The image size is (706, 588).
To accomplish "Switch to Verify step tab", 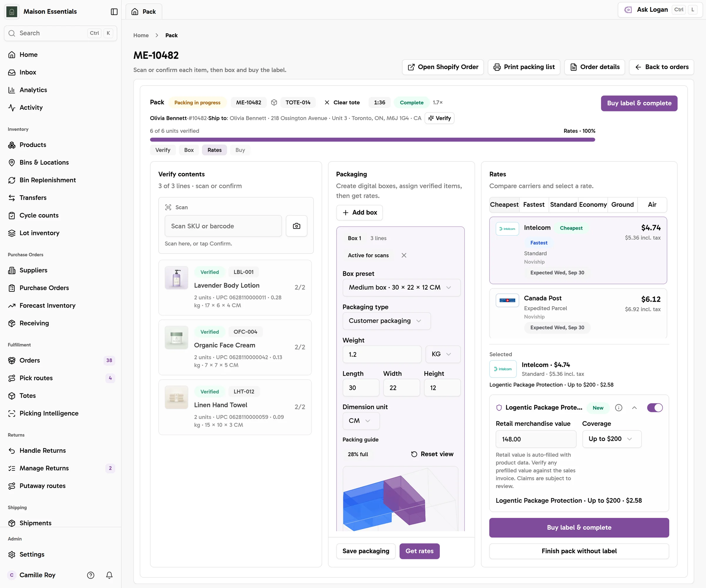I will coord(163,150).
